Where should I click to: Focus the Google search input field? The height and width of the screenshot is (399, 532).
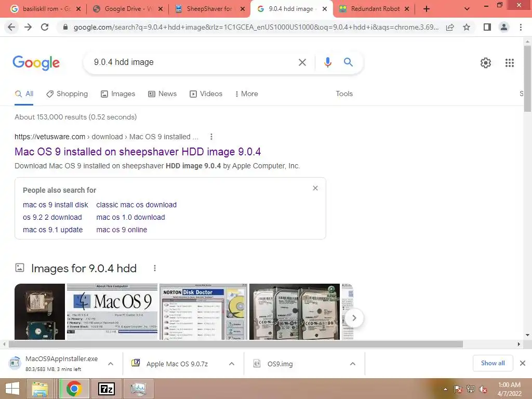(192, 62)
